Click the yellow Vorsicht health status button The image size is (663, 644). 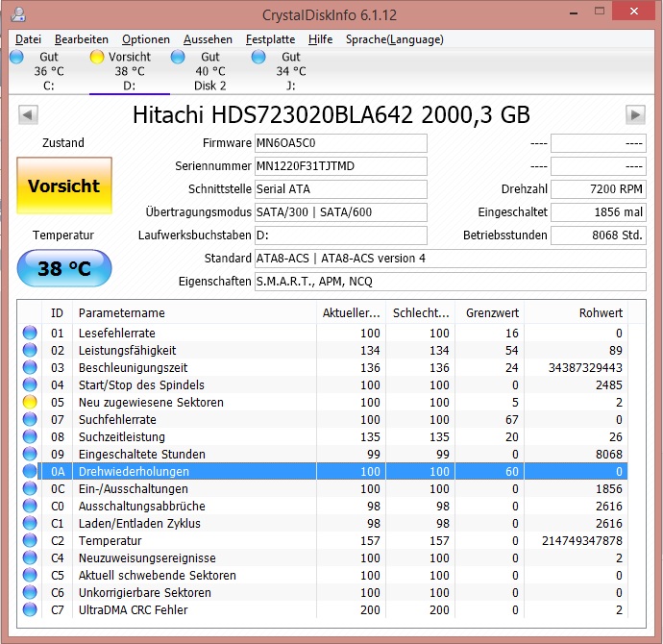point(64,186)
